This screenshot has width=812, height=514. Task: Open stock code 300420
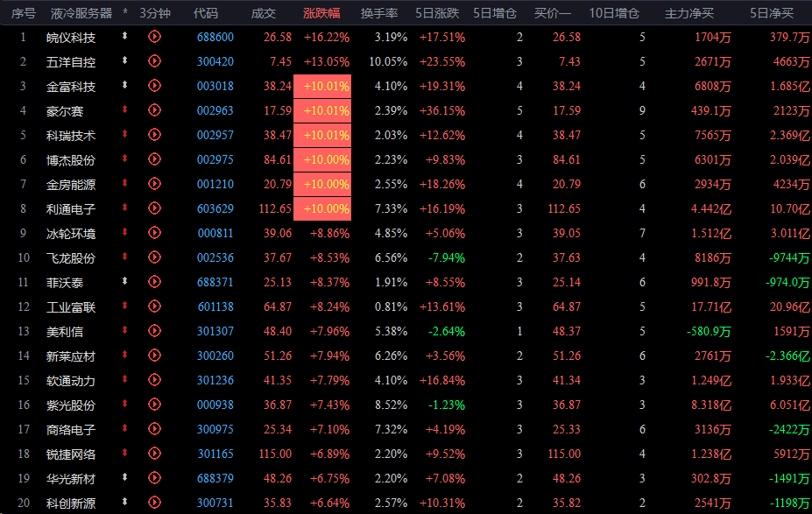pos(215,61)
